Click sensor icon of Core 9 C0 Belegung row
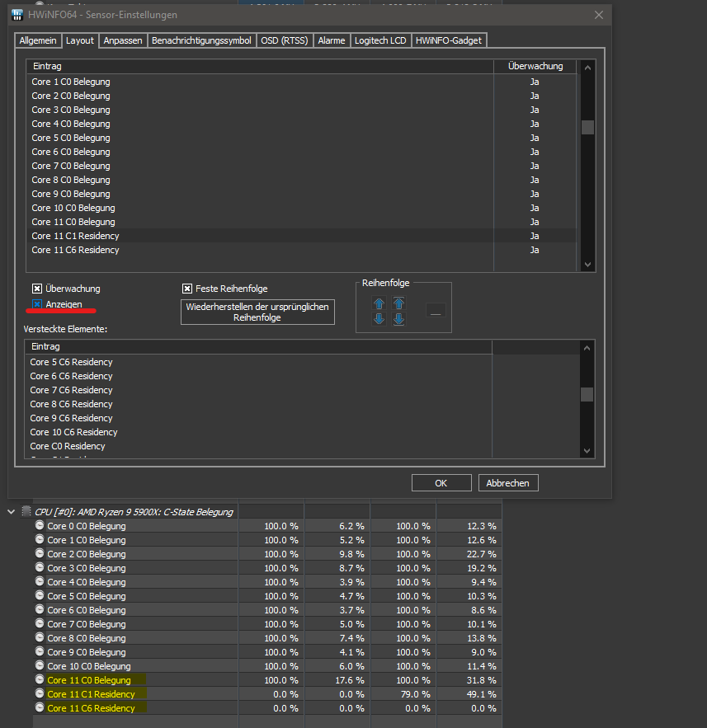707x728 pixels. (40, 651)
